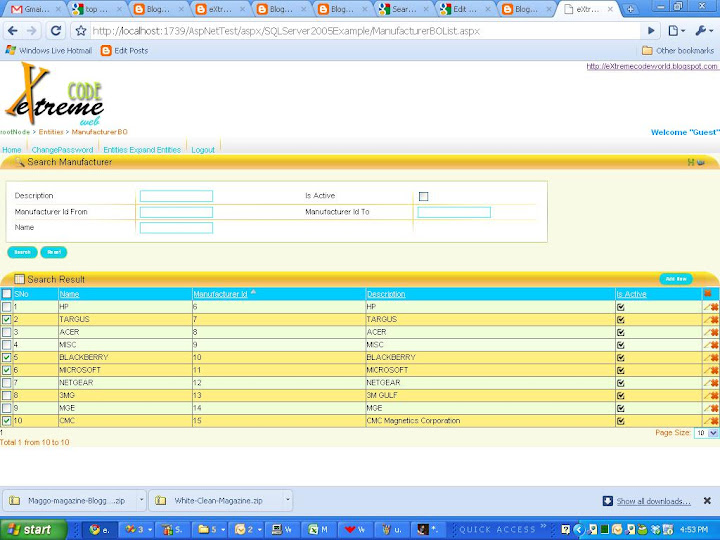Check the row checkbox for HP
Viewport: 720px width, 540px height.
(6, 307)
